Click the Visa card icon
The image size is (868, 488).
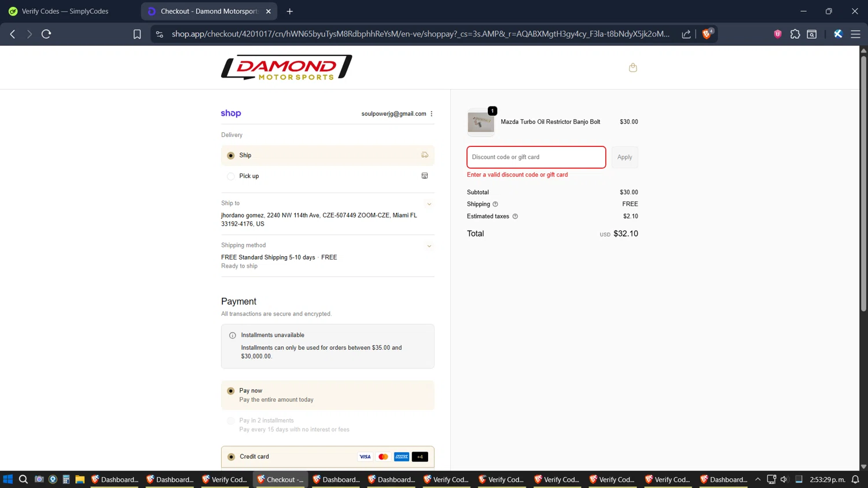point(365,457)
